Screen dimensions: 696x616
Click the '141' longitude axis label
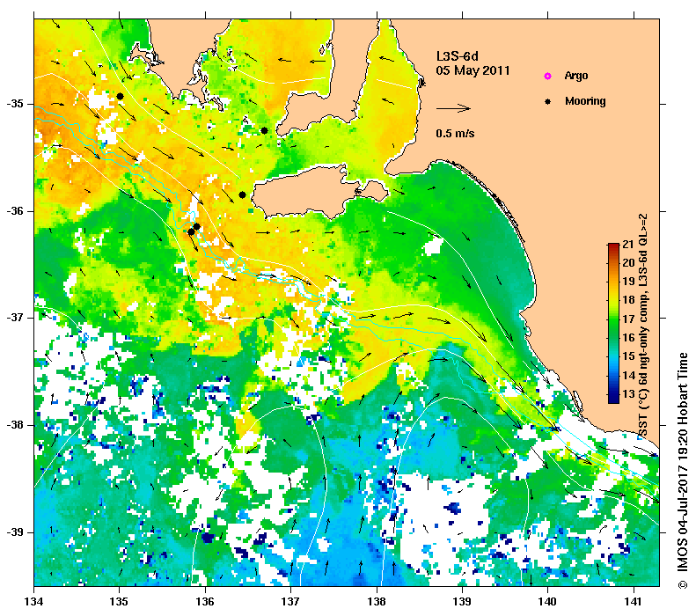[634, 602]
